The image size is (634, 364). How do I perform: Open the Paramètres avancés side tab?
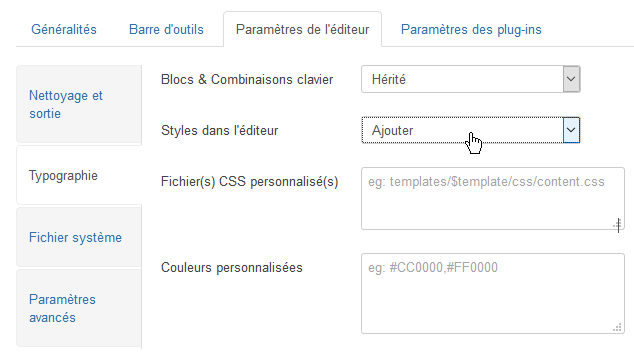[x=79, y=308]
